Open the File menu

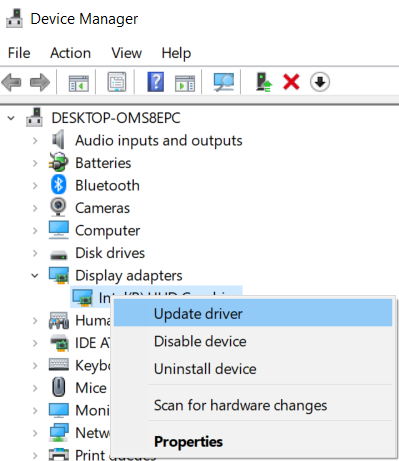(x=19, y=53)
